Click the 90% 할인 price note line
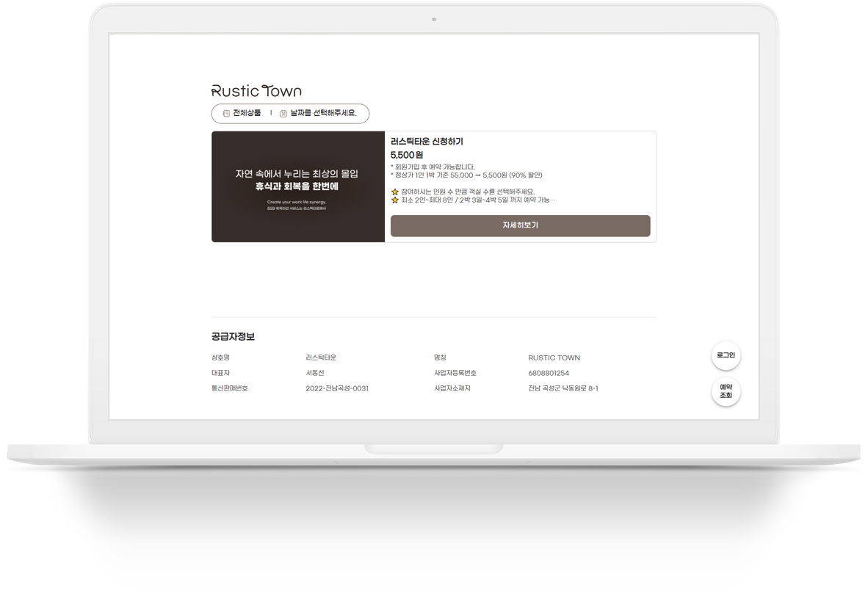Screen dimensions: 868x596 (x=466, y=175)
